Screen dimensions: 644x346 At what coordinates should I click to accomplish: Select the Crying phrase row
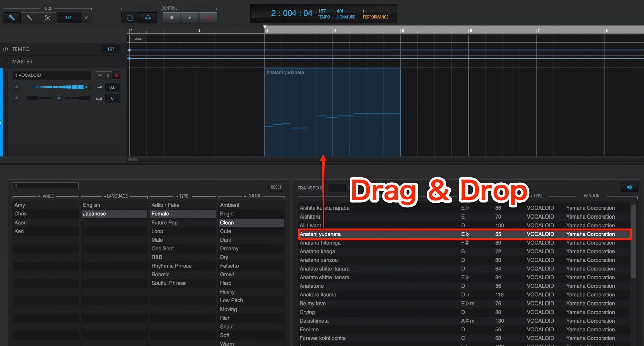(x=464, y=312)
